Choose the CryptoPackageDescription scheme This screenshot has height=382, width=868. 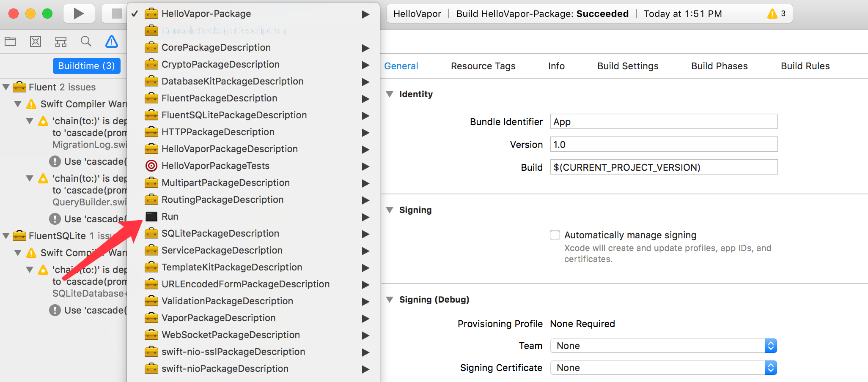point(253,64)
